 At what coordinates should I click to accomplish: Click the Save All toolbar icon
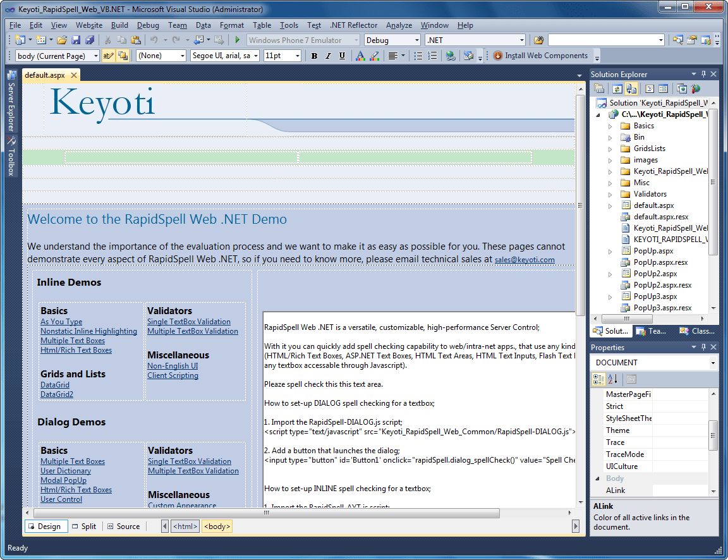[90, 39]
